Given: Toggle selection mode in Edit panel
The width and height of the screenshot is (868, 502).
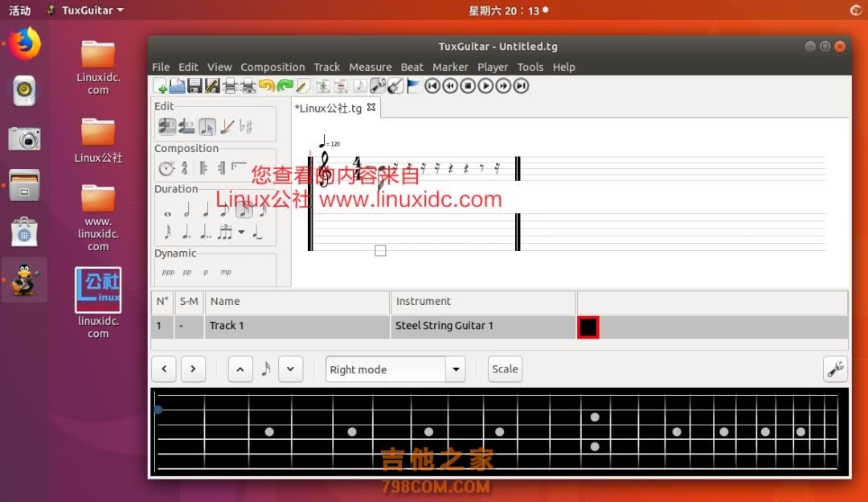Looking at the screenshot, I should pyautogui.click(x=207, y=127).
